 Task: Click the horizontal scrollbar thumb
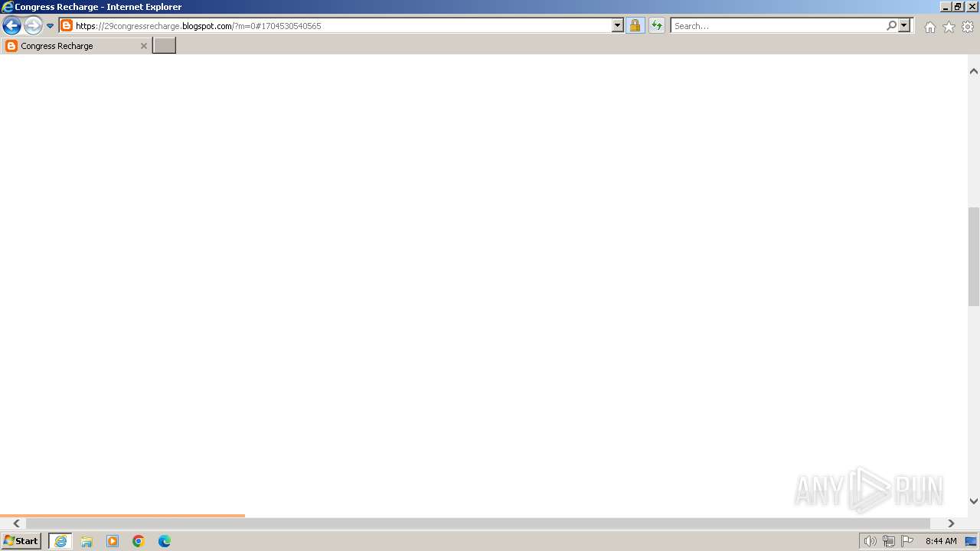click(x=478, y=523)
